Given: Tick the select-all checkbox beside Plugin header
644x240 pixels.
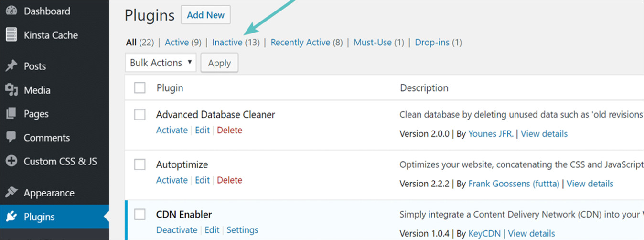Looking at the screenshot, I should click(140, 88).
